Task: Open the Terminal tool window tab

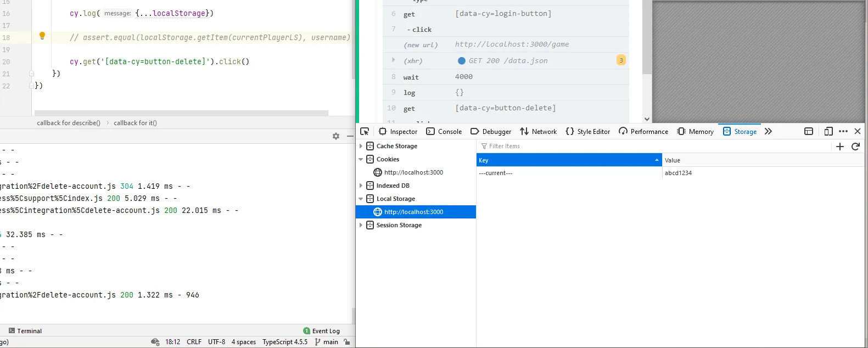Action: pyautogui.click(x=25, y=331)
